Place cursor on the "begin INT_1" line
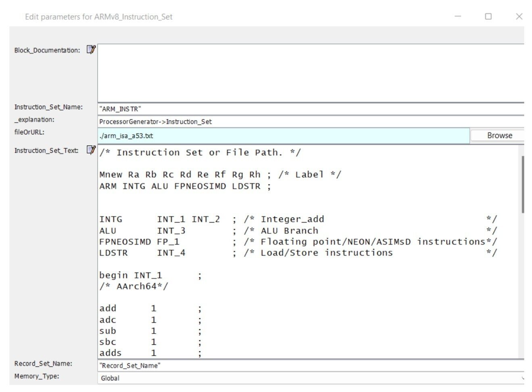Viewport: 532px width, 392px height. point(131,275)
